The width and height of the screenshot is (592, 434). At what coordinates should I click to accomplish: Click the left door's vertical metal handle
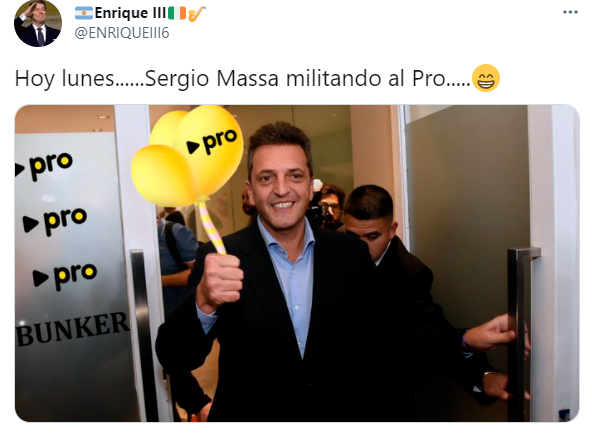[143, 334]
